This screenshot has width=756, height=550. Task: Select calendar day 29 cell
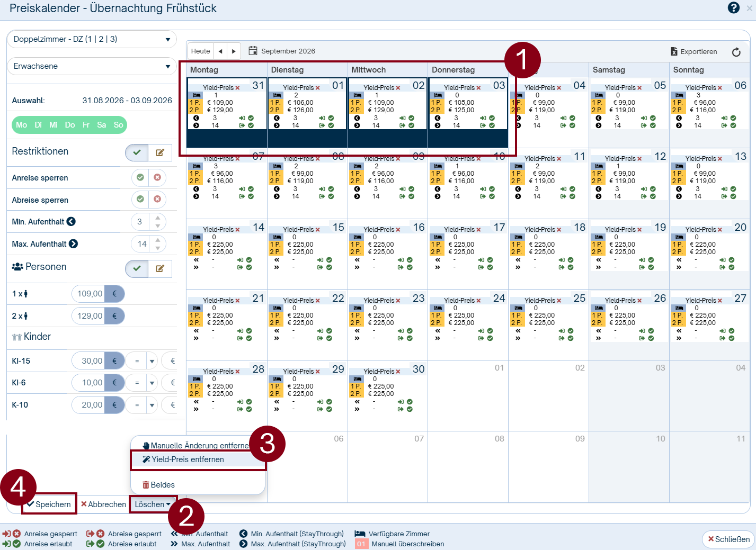click(x=307, y=396)
